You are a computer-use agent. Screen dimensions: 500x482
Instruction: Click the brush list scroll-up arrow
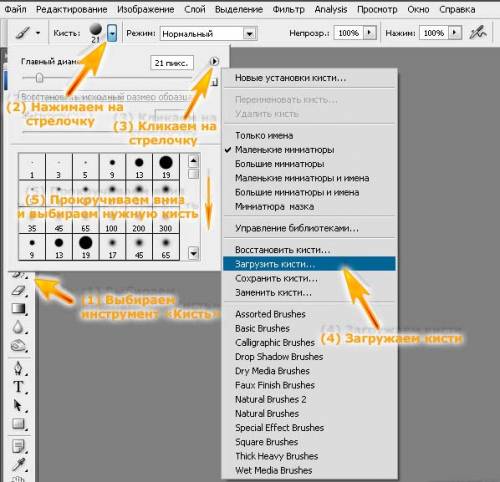(x=194, y=162)
